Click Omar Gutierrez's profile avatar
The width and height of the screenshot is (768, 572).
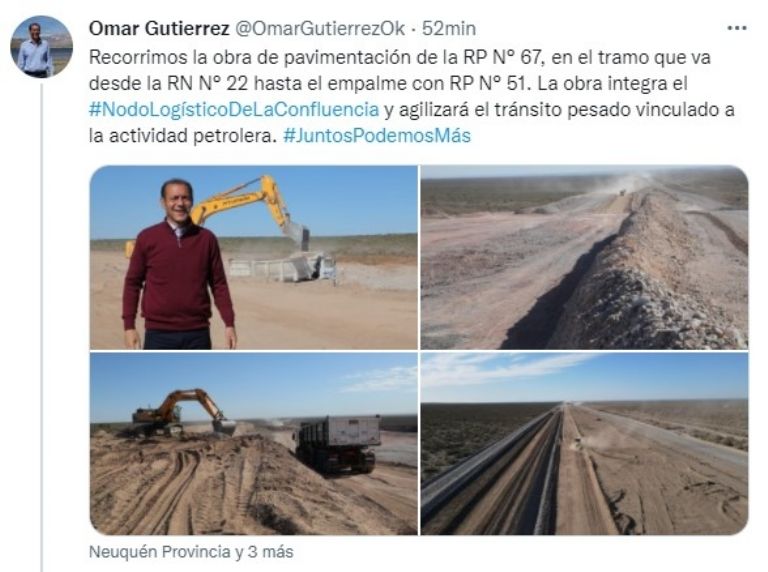(x=42, y=47)
